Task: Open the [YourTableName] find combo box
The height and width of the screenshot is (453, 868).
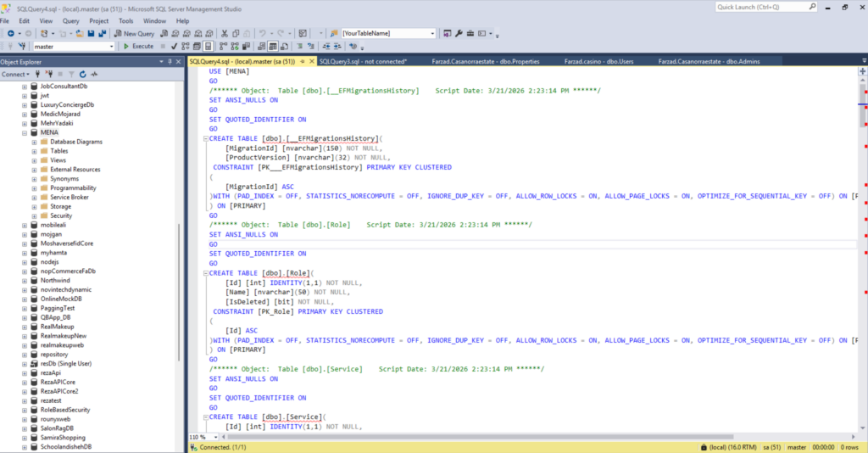Action: tap(432, 33)
